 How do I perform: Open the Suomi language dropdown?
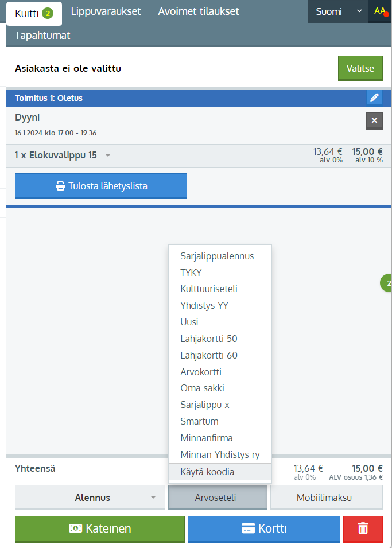(x=337, y=11)
